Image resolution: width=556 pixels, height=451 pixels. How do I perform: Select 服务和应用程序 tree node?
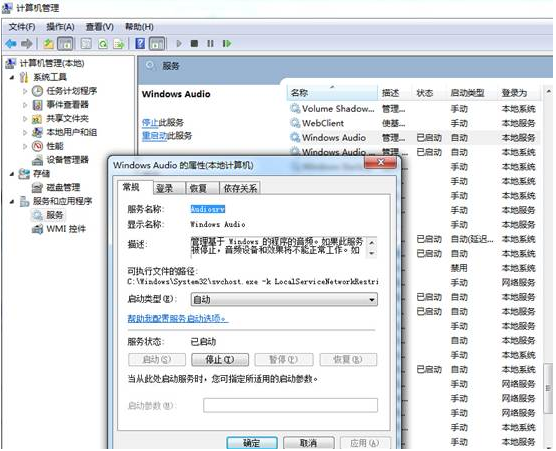pos(63,201)
